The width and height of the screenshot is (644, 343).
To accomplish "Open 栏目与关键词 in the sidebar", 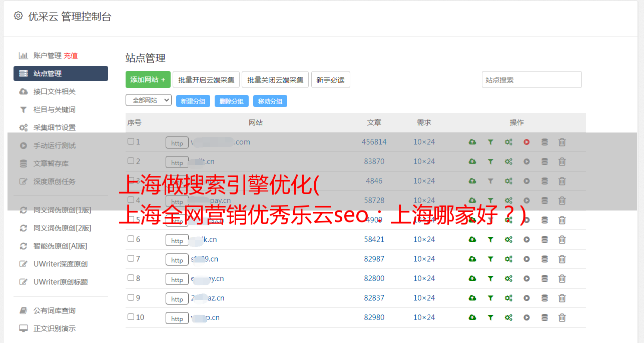I will point(54,109).
